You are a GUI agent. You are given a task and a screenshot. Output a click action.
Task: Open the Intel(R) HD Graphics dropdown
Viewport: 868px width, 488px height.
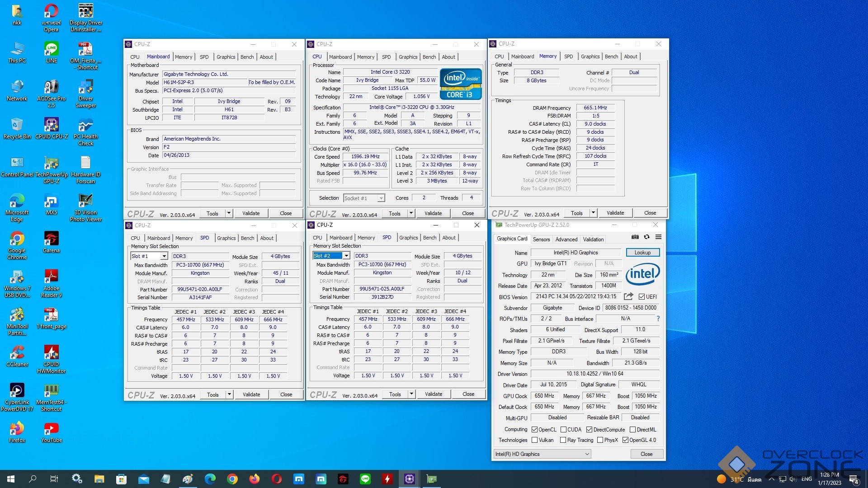542,454
